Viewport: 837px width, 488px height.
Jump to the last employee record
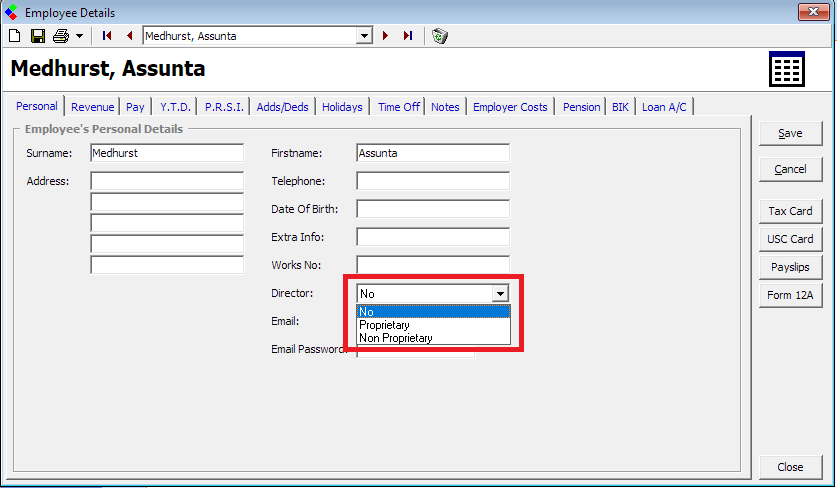(x=408, y=36)
